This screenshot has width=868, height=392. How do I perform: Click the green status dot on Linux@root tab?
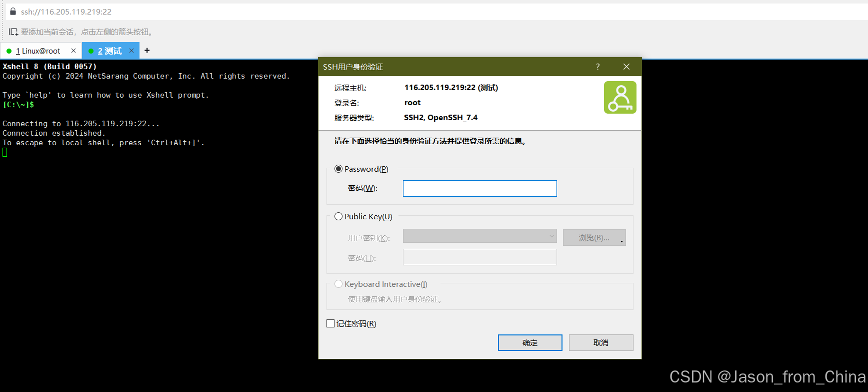[9, 51]
